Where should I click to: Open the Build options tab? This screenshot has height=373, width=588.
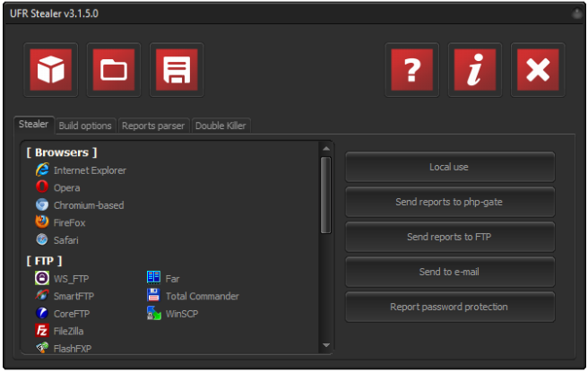[85, 126]
